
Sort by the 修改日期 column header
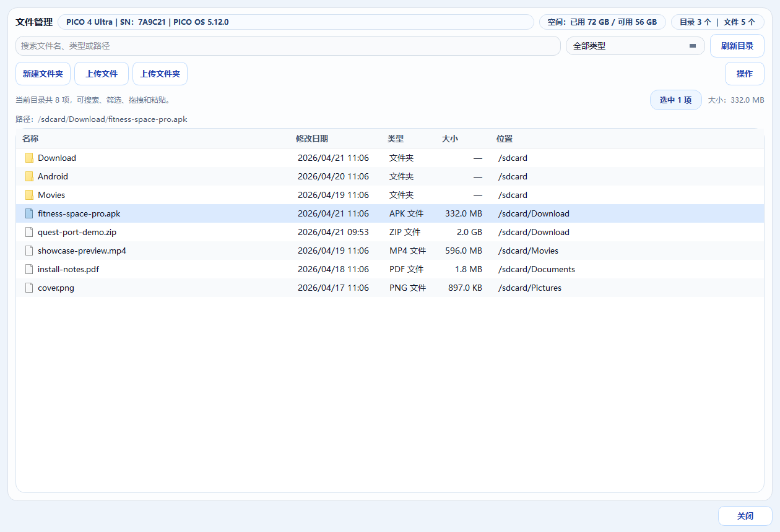[x=312, y=139]
